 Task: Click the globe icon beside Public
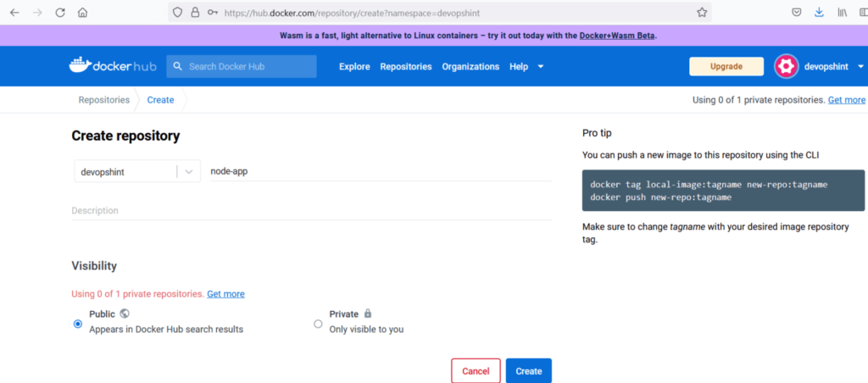125,314
